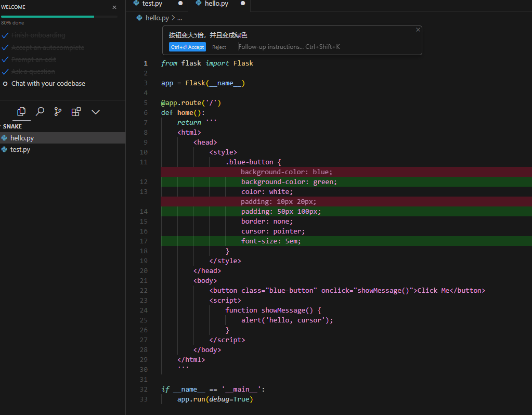The height and width of the screenshot is (415, 532).
Task: Check the 'Finish onboarding' checklist item
Action: click(x=5, y=35)
